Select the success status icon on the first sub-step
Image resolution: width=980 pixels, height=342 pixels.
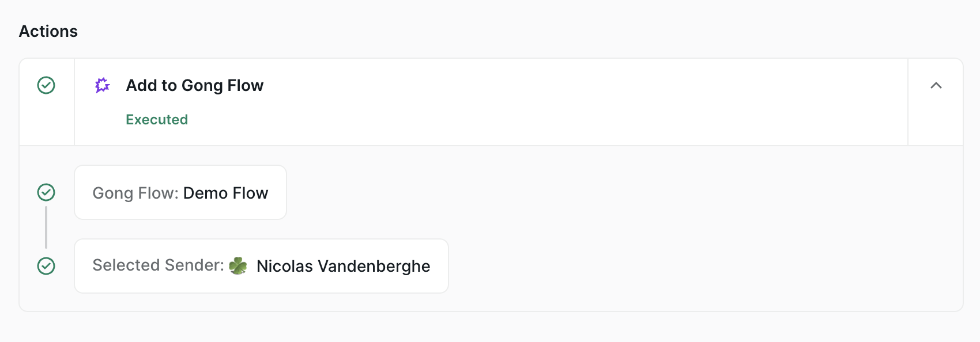46,192
